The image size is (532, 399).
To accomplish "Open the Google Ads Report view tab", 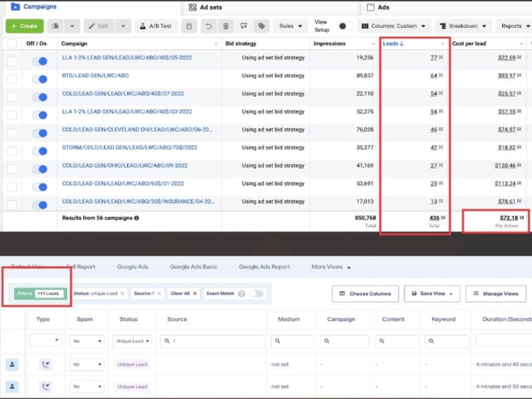I will pos(264,267).
